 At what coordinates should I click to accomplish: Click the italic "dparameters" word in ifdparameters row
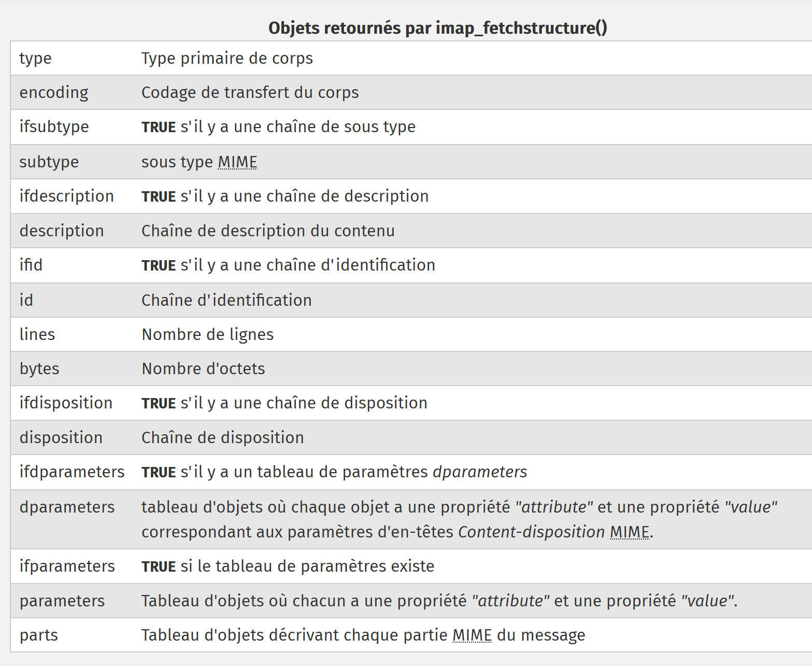tap(479, 472)
